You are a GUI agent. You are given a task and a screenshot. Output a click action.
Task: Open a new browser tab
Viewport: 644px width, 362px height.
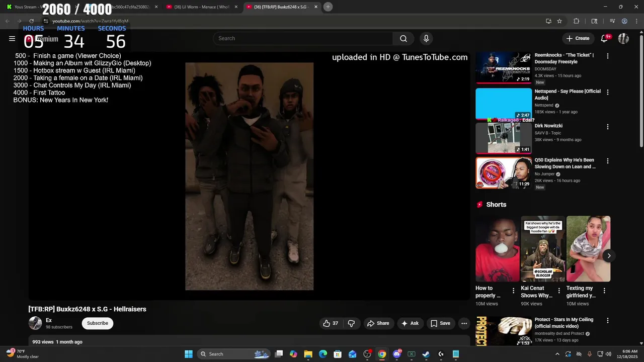pyautogui.click(x=328, y=7)
